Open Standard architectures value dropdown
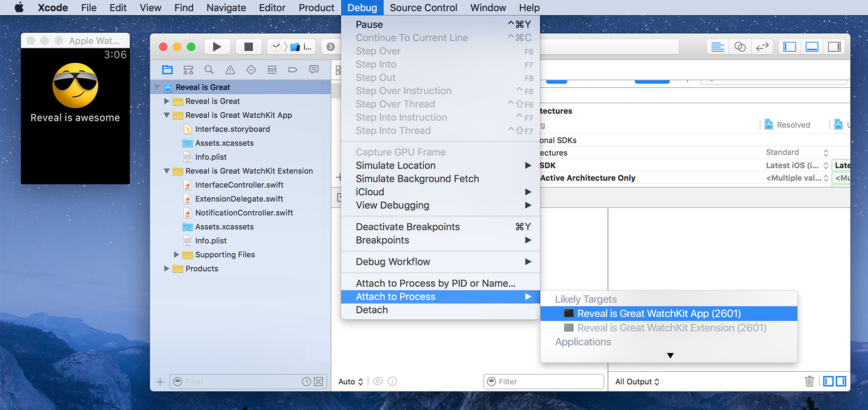Screen dimensions: 868x410 [797, 152]
